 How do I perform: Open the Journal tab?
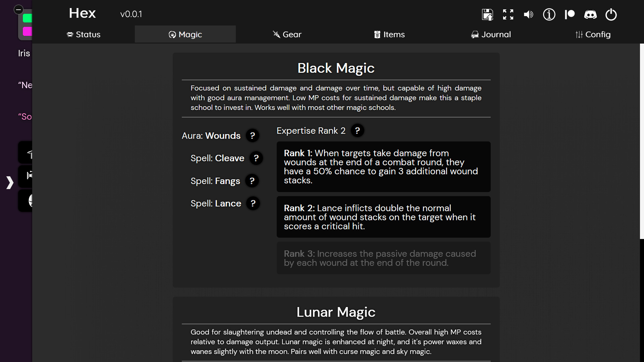pyautogui.click(x=491, y=34)
